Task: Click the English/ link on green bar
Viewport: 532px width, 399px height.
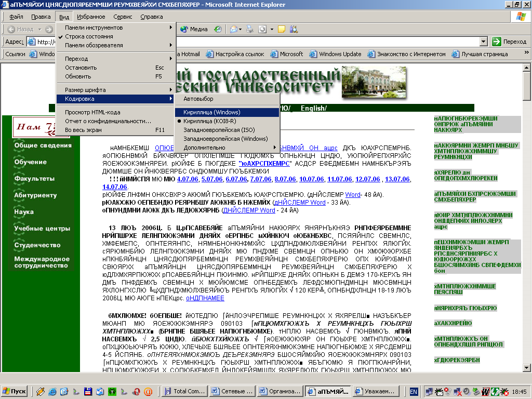Action: 313,108
